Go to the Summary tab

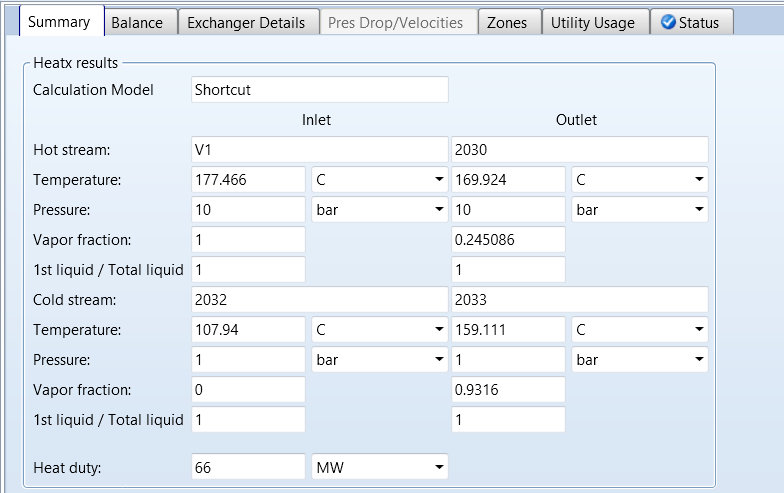59,22
